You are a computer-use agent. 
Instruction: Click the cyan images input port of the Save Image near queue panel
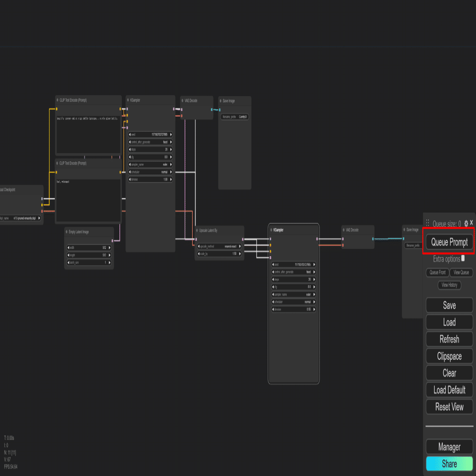coord(403,238)
